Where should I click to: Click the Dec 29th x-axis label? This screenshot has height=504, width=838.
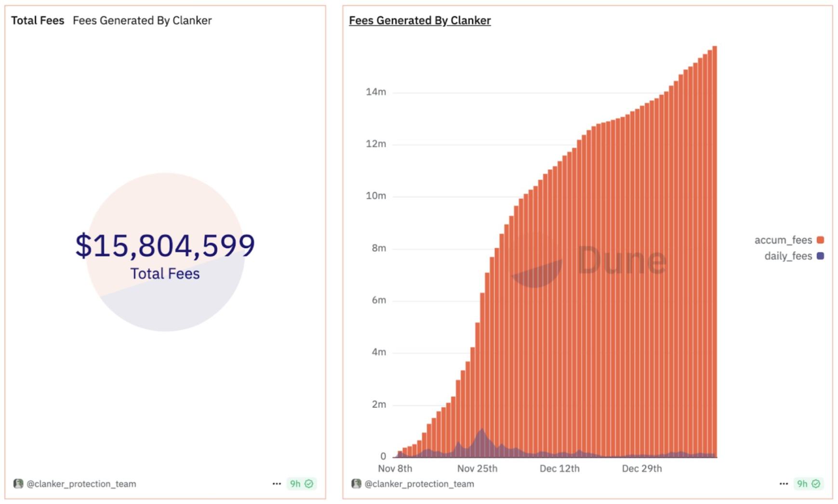coord(642,468)
